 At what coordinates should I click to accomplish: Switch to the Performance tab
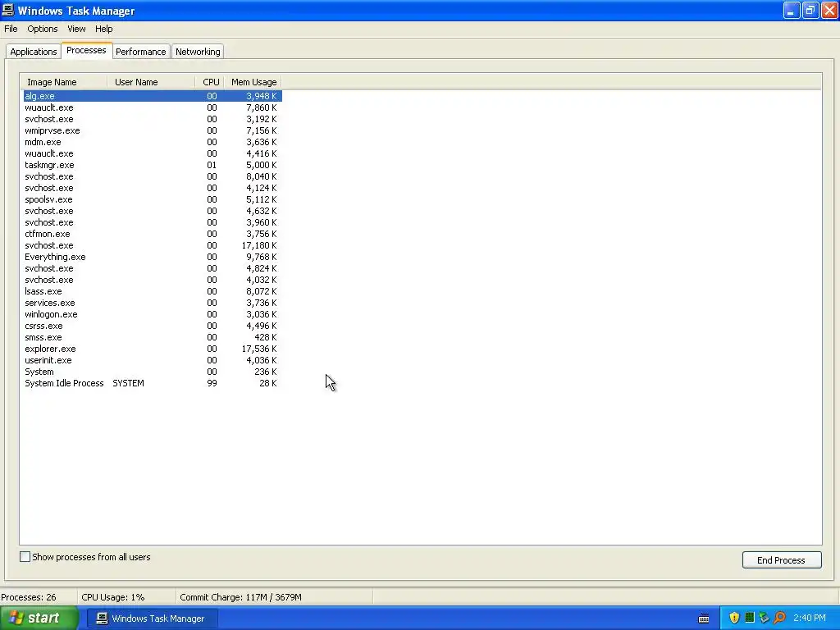coord(141,52)
